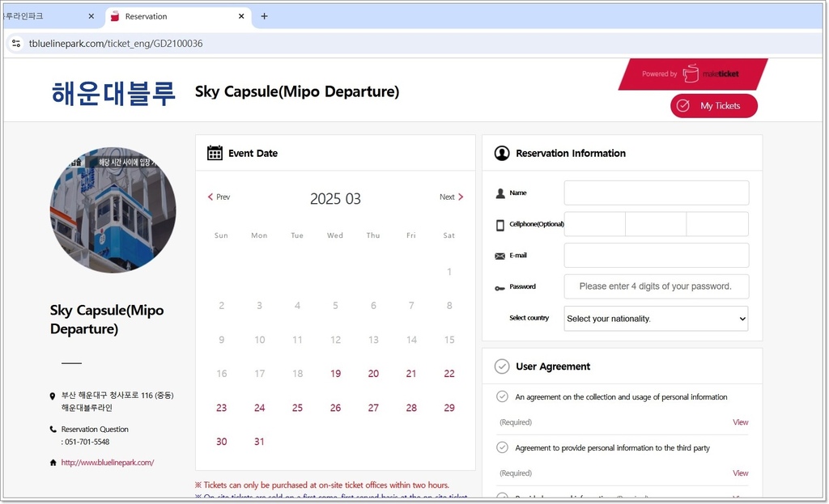Click the last Cellphone number box
The width and height of the screenshot is (829, 504).
(717, 224)
